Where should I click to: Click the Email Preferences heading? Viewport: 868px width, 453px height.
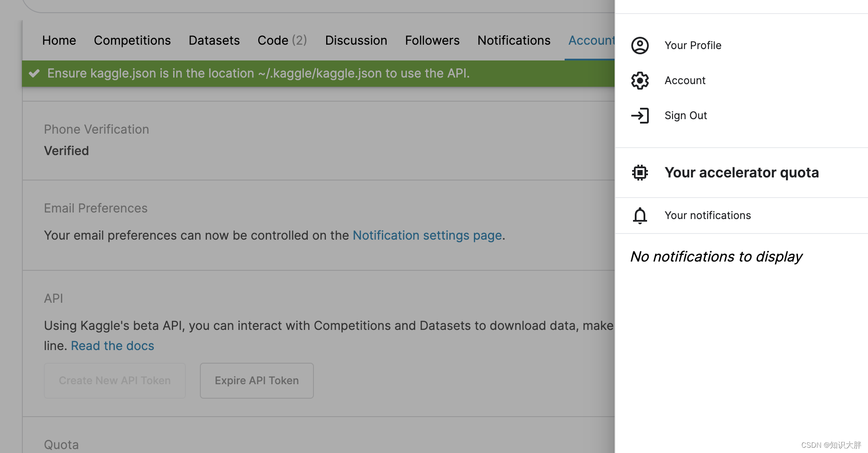(x=96, y=208)
